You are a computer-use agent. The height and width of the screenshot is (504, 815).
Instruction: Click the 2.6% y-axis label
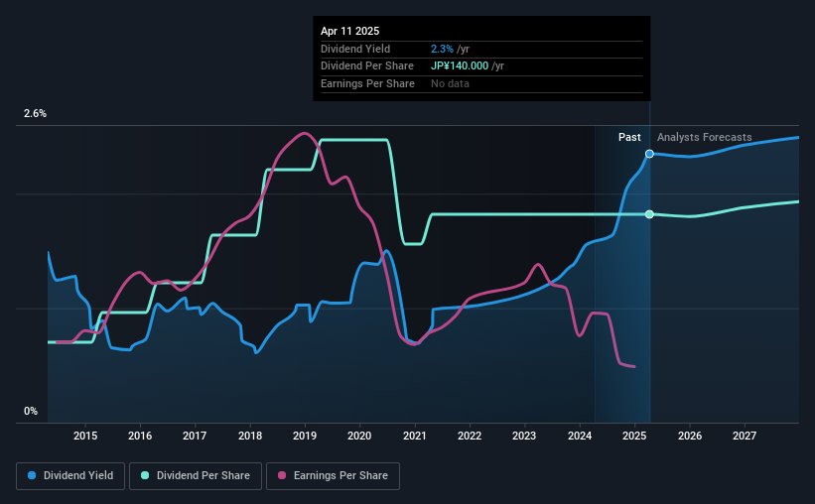[35, 113]
